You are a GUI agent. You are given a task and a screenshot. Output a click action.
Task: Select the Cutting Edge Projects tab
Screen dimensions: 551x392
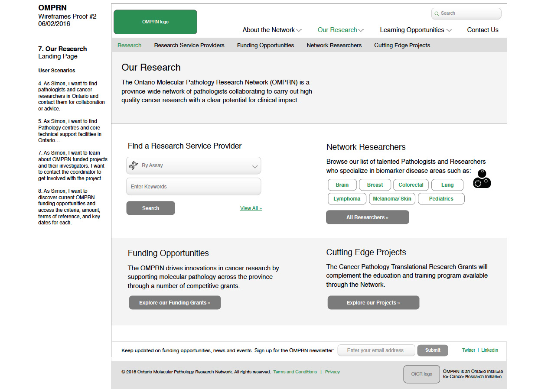click(x=402, y=45)
